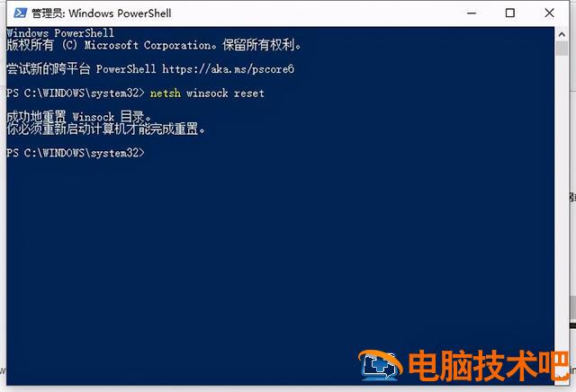The image size is (576, 392).
Task: Click the winsock reset command arguments
Action: 225,94
